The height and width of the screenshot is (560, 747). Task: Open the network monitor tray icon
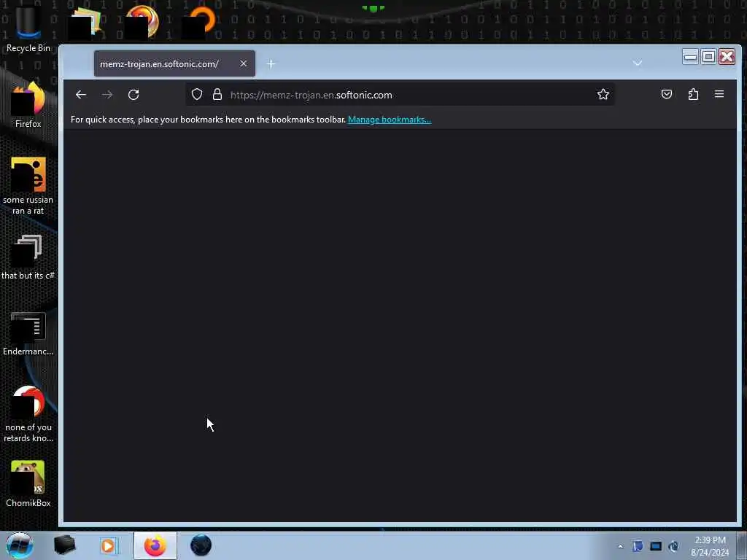coord(656,546)
